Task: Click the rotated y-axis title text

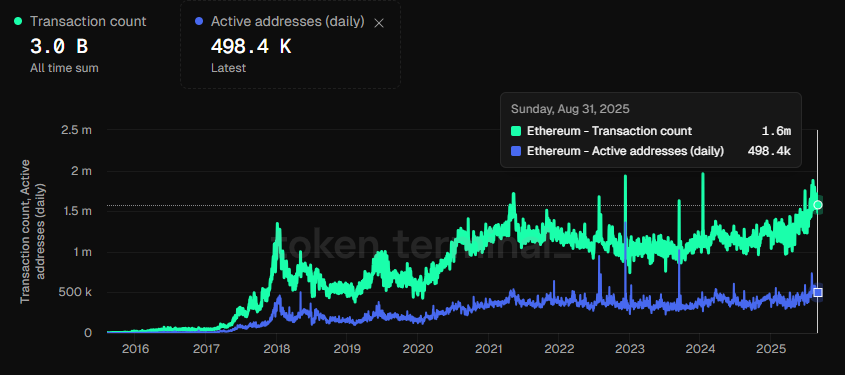Action: coord(33,232)
